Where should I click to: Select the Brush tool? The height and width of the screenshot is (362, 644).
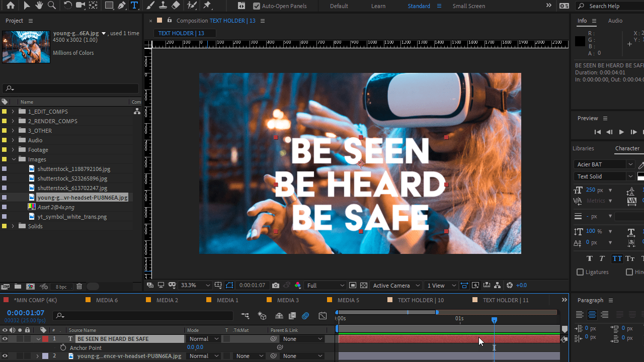click(150, 6)
